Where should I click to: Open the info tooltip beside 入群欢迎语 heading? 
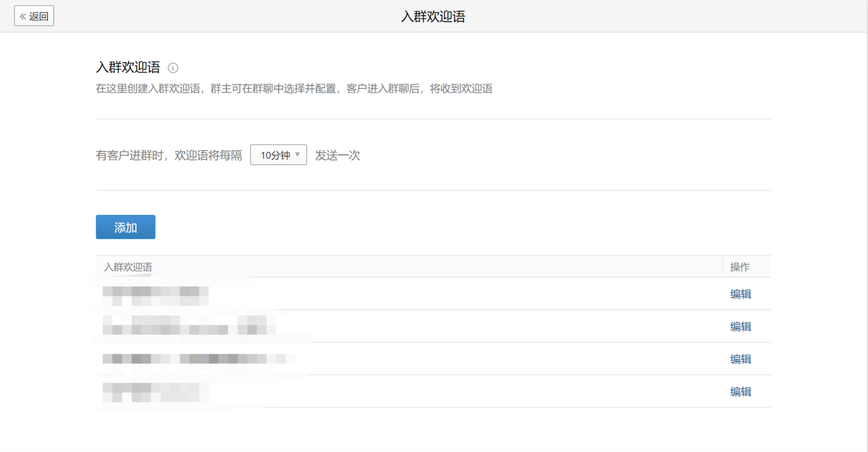[x=173, y=67]
